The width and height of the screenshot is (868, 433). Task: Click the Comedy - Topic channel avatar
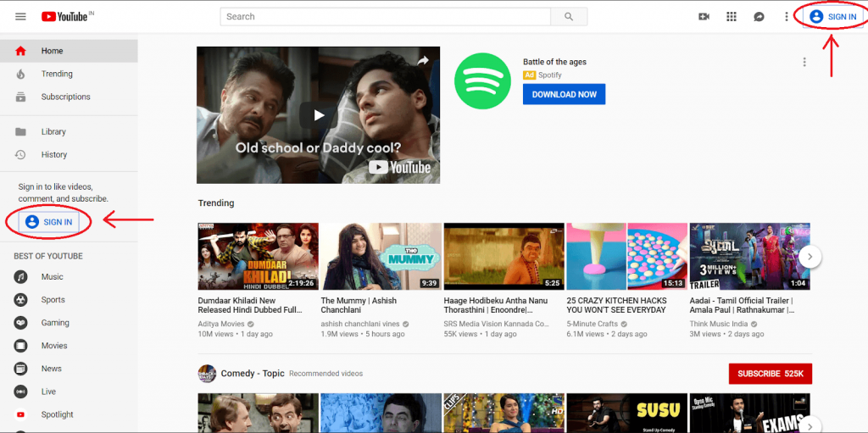207,374
